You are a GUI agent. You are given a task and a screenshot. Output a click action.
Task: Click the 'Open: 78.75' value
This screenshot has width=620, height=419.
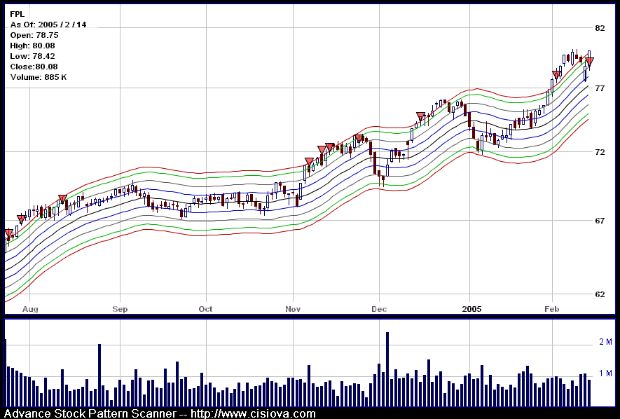pyautogui.click(x=34, y=35)
